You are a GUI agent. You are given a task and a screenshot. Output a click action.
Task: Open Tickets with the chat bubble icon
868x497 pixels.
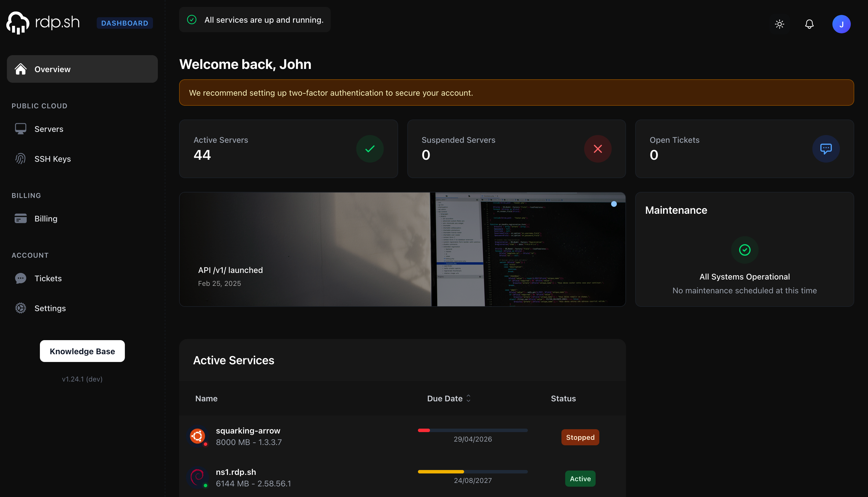point(20,278)
